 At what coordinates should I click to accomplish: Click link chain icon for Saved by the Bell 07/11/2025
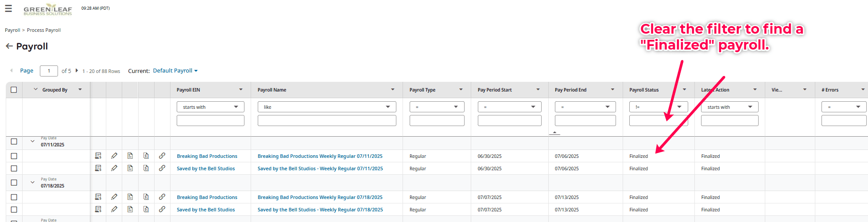(162, 168)
